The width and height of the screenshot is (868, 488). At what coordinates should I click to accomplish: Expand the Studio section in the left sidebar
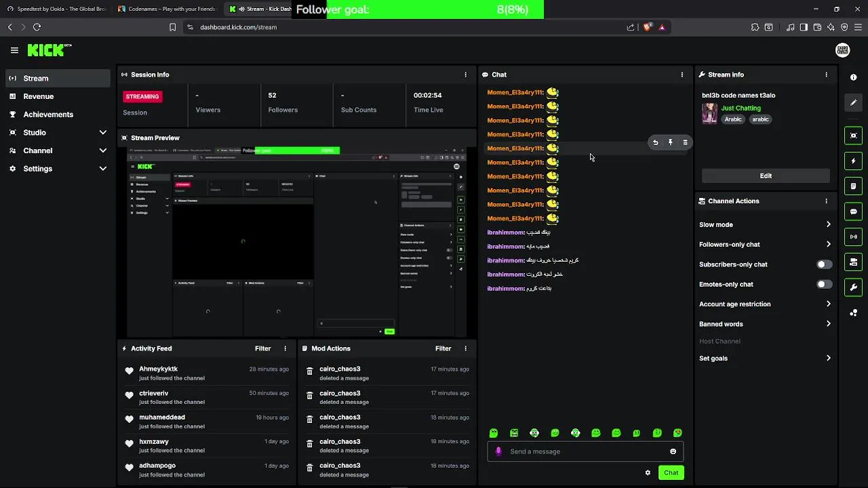coord(103,133)
